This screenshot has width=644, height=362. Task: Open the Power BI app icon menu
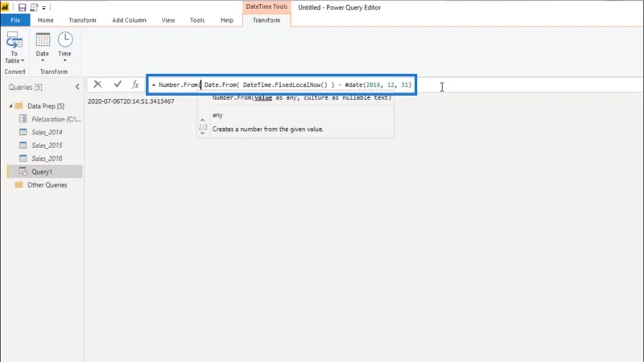click(5, 7)
